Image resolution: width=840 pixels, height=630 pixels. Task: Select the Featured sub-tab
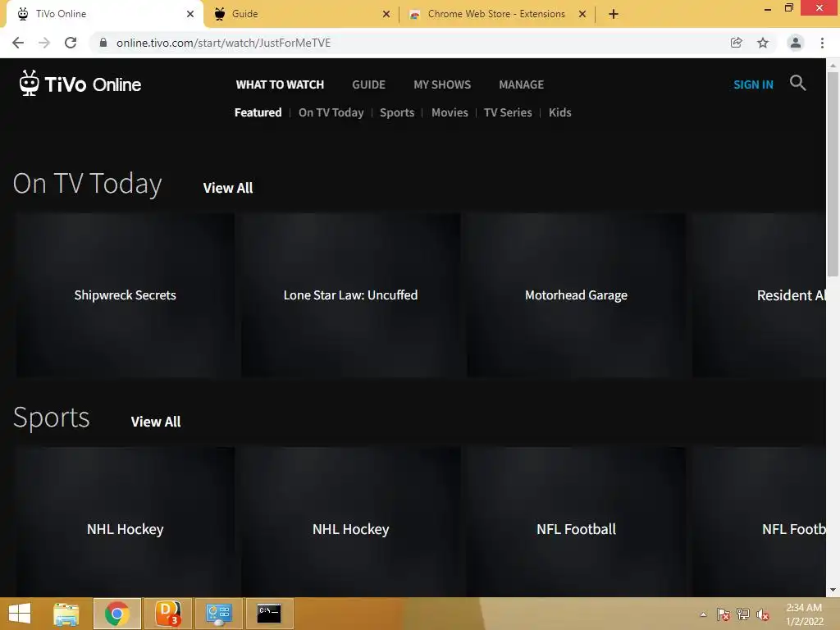pyautogui.click(x=258, y=112)
